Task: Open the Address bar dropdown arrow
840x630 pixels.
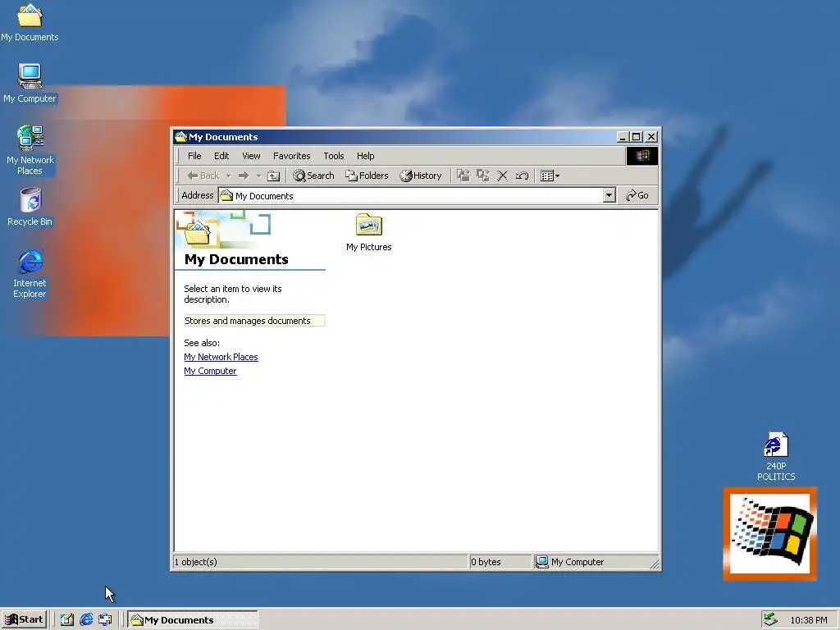Action: coord(609,195)
